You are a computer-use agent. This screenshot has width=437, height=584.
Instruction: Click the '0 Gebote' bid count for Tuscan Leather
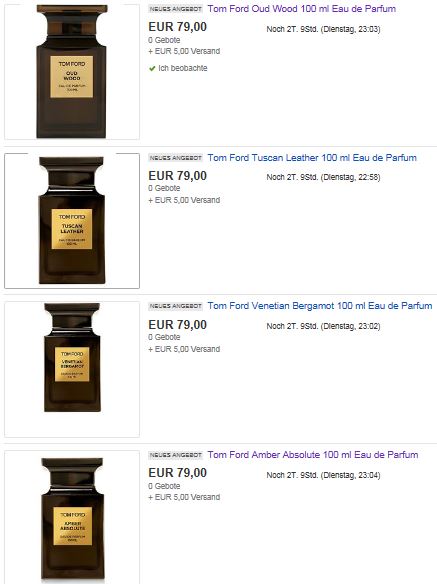164,188
